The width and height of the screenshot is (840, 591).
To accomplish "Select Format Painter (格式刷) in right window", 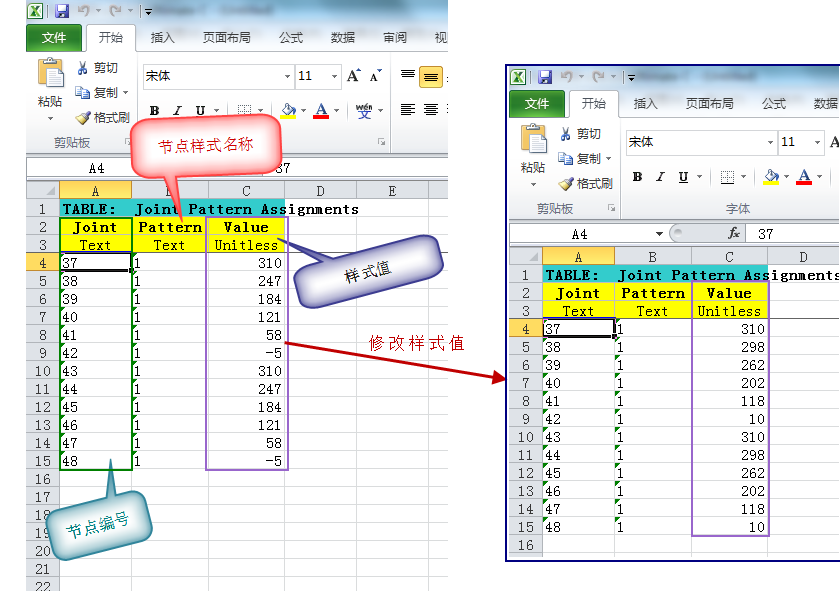I will [x=585, y=184].
